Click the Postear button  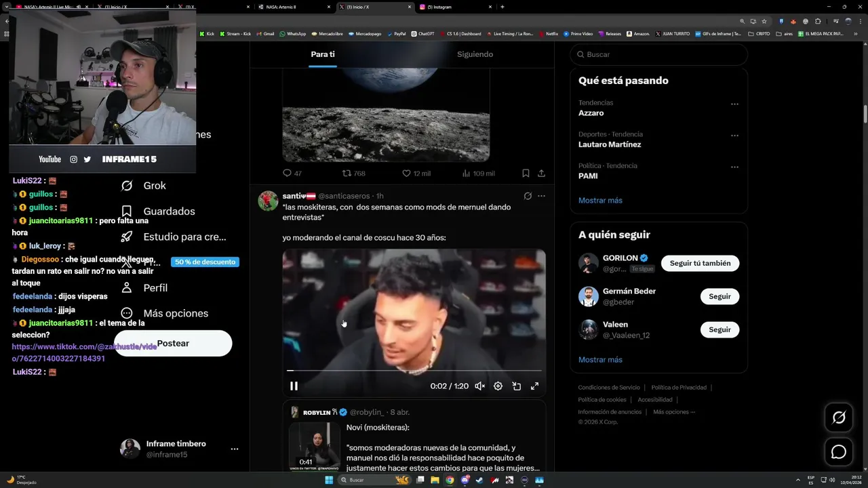point(173,343)
